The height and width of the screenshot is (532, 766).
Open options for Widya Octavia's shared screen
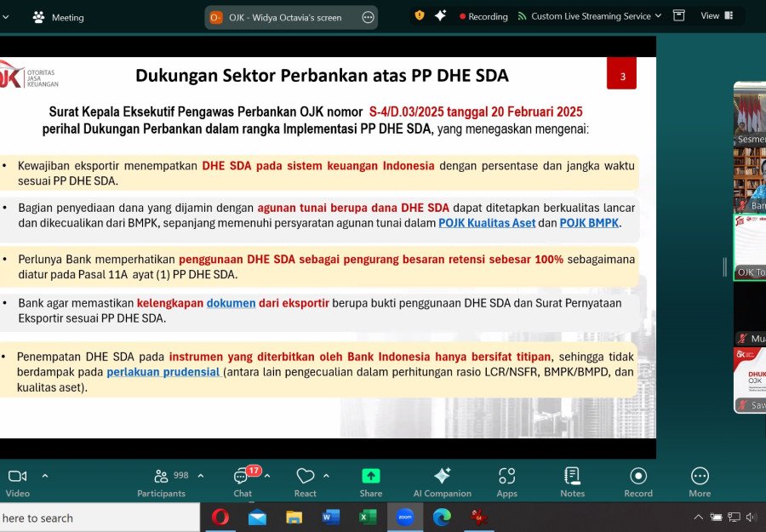tap(368, 18)
